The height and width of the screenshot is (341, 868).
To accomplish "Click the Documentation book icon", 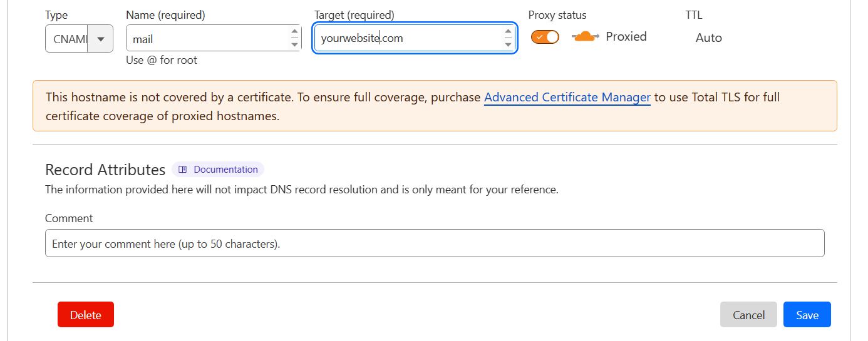I will click(183, 170).
